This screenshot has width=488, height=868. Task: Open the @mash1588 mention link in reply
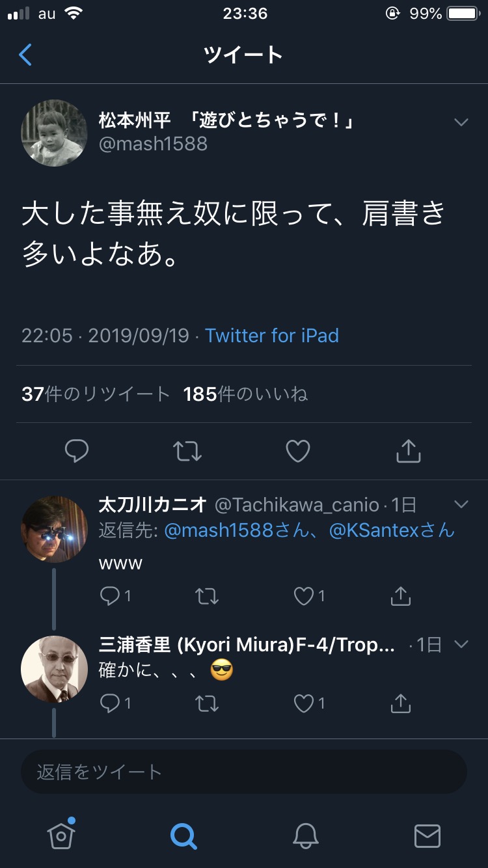(x=219, y=530)
